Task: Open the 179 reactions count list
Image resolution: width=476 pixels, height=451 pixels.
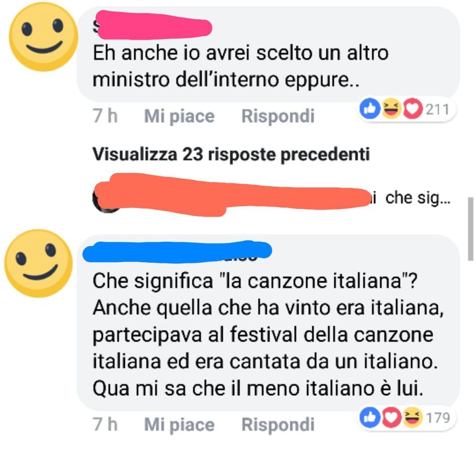Action: pyautogui.click(x=438, y=418)
